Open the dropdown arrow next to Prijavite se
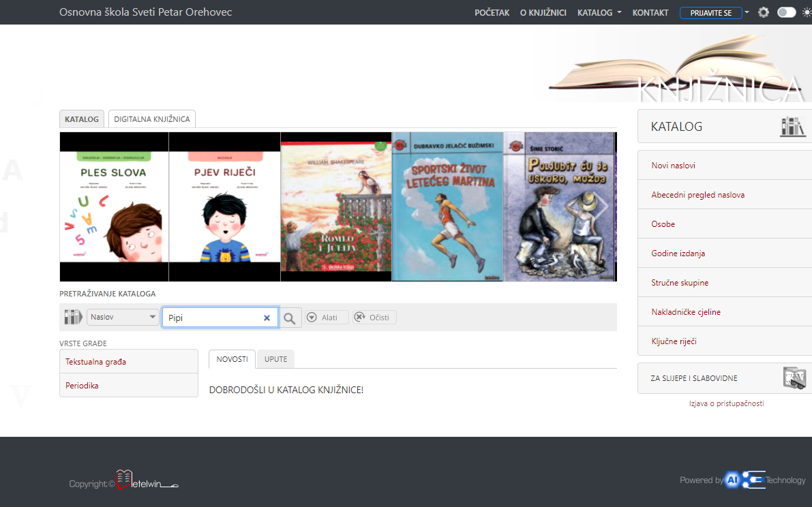812x507 pixels. point(747,12)
